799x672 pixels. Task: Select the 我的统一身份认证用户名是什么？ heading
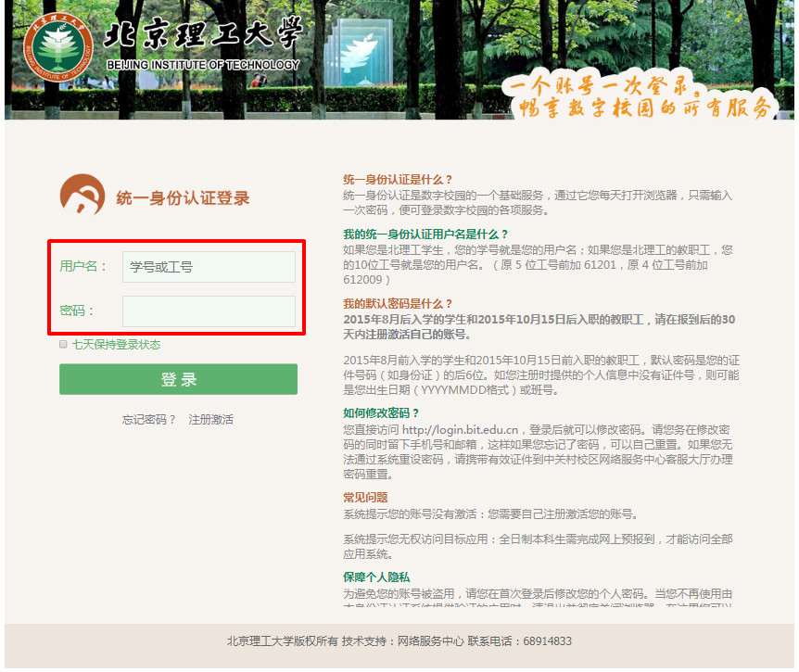[425, 235]
